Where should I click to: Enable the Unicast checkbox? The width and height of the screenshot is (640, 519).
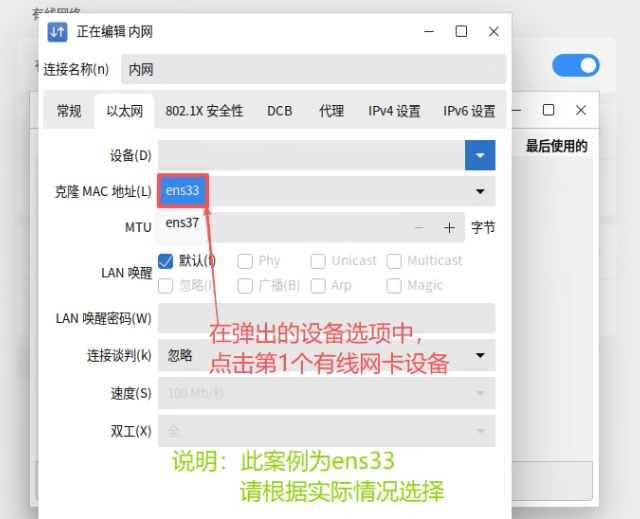coord(318,261)
